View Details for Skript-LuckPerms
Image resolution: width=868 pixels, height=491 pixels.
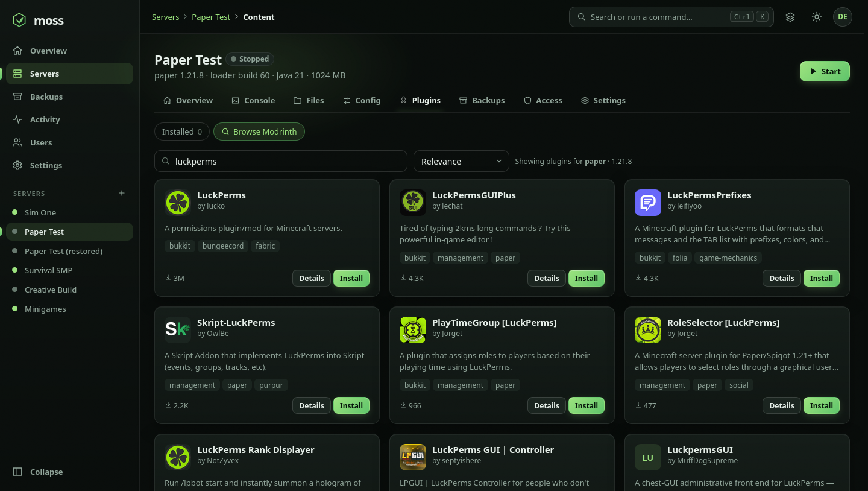tap(312, 405)
